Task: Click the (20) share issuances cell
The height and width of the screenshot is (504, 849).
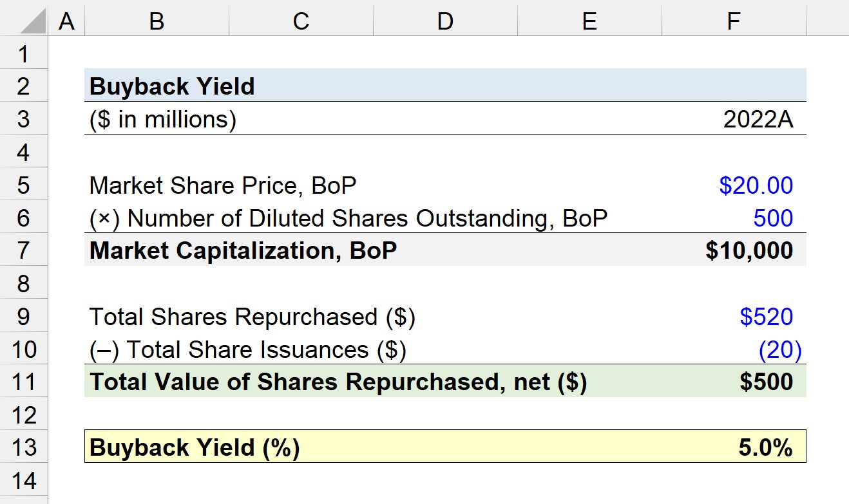Action: pos(734,349)
